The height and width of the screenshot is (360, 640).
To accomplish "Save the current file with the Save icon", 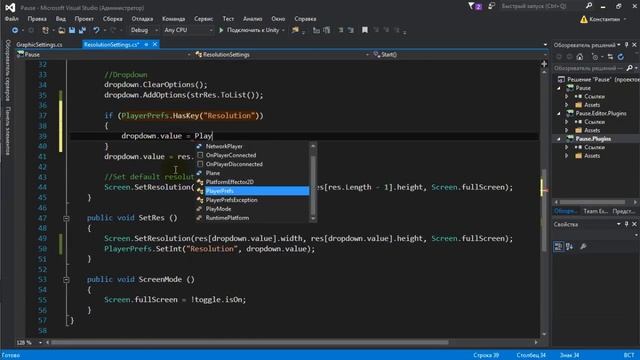I will pos(72,30).
